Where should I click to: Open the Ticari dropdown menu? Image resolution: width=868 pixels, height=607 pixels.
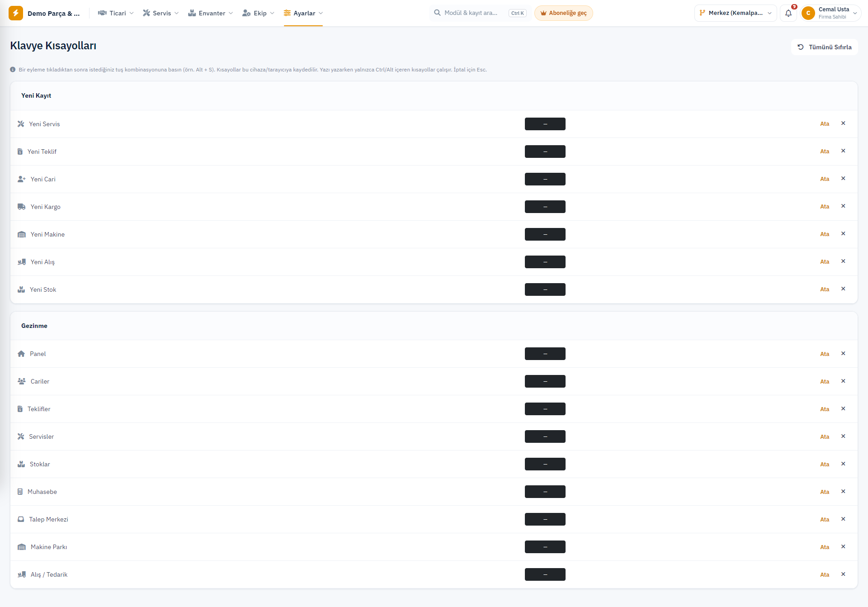coord(116,13)
